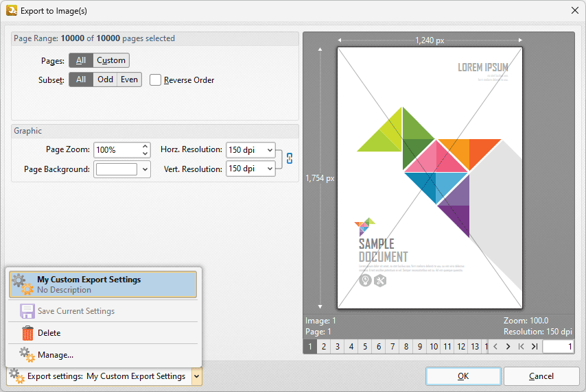The height and width of the screenshot is (392, 586).
Task: Select page 1 in preview pager
Action: [x=310, y=347]
